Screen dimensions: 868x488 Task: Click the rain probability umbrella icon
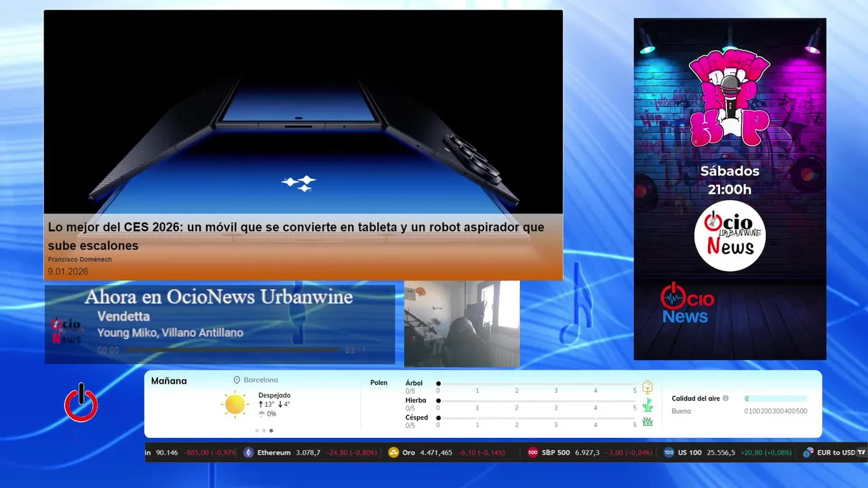[262, 414]
